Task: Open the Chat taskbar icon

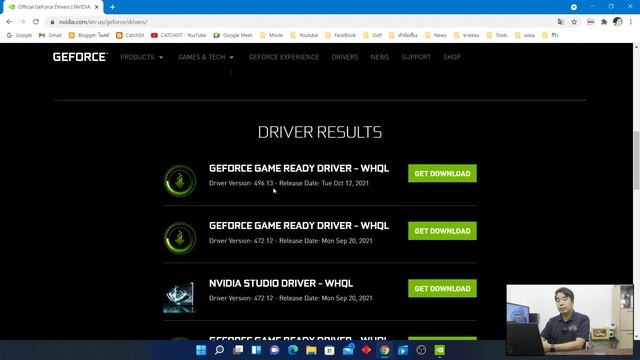Action: [x=275, y=350]
